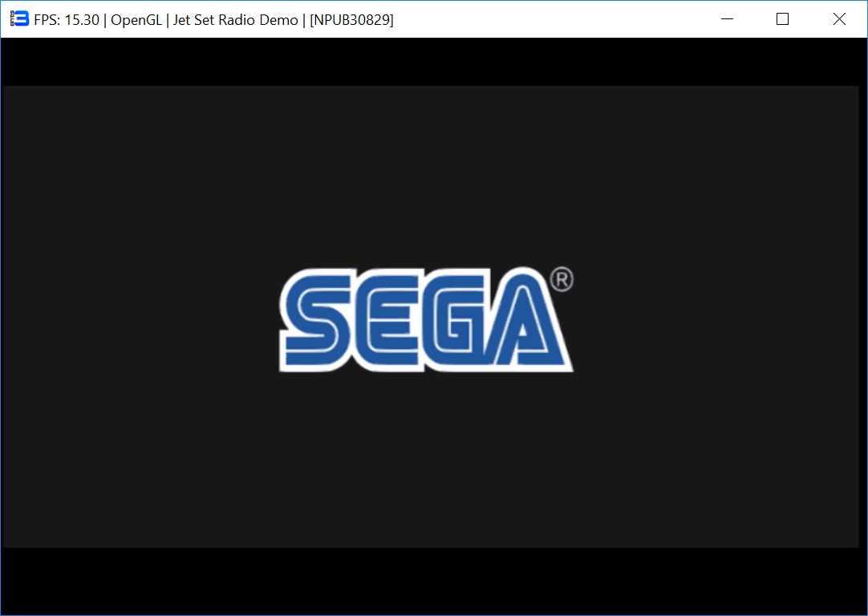868x616 pixels.
Task: Click the OpenGL renderer label in title
Action: point(136,20)
